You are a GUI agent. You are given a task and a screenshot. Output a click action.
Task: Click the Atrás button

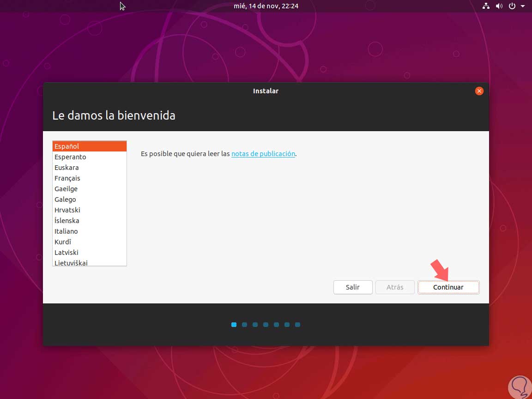click(395, 287)
